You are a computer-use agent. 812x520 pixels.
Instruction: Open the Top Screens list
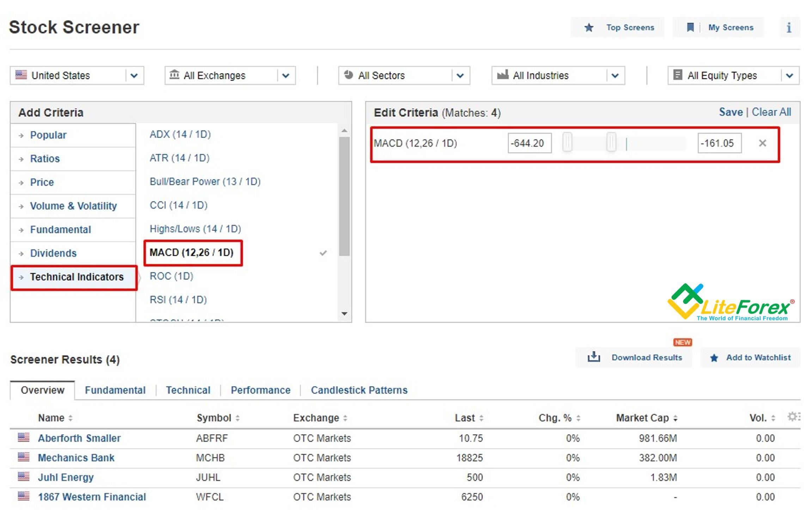click(617, 27)
